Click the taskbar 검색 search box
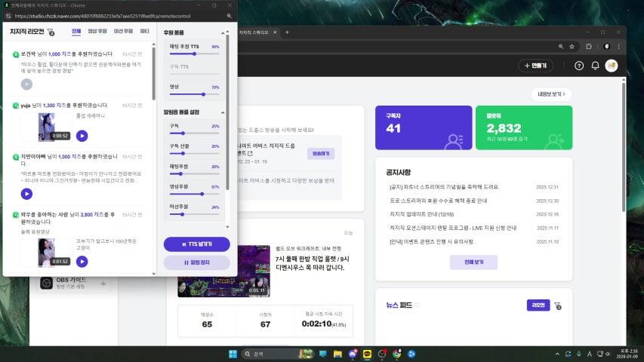The height and width of the screenshot is (362, 644). [x=277, y=354]
